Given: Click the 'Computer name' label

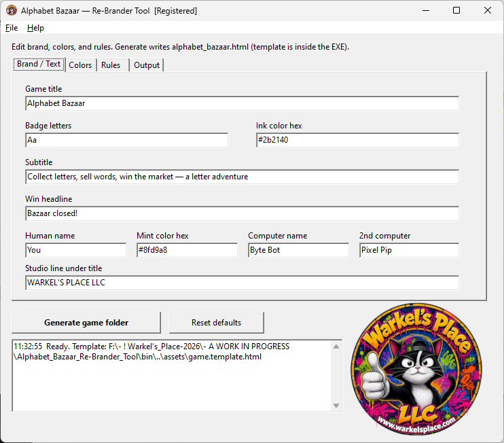Looking at the screenshot, I should click(x=277, y=236).
